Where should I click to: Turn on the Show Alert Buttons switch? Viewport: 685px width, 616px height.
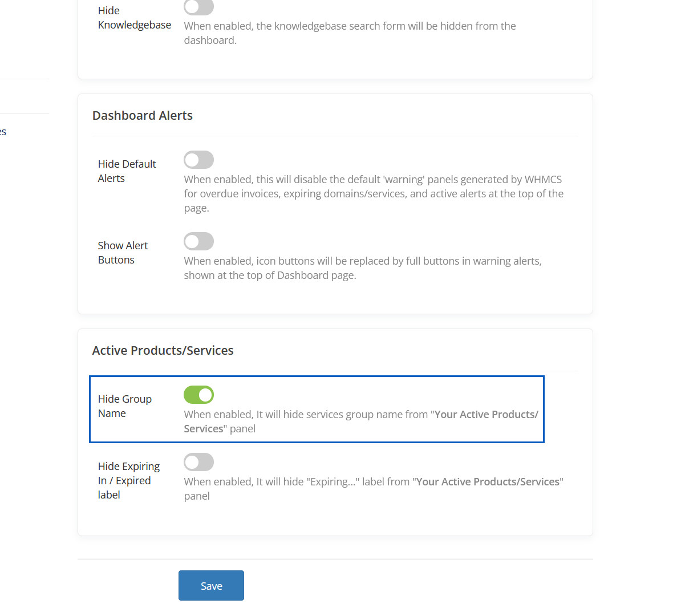[198, 241]
